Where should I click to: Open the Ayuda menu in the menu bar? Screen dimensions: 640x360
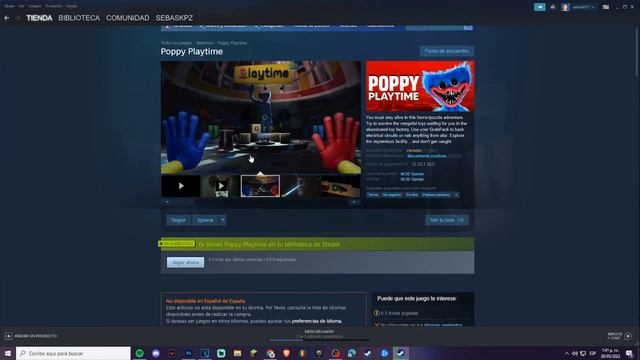pos(71,6)
